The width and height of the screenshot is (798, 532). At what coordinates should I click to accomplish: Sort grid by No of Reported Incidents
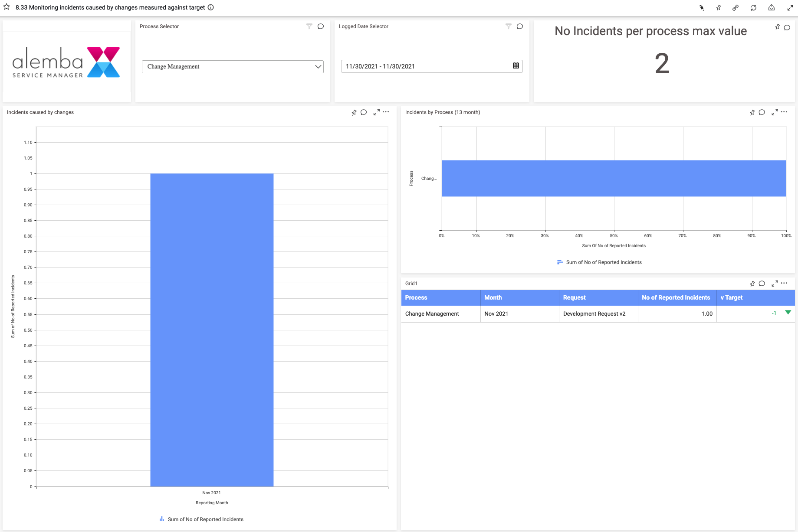click(x=676, y=297)
